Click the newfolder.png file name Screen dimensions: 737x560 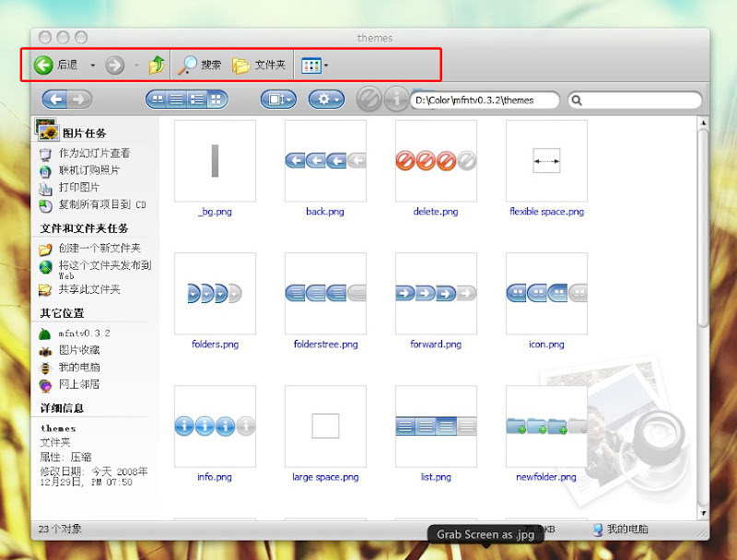point(546,477)
